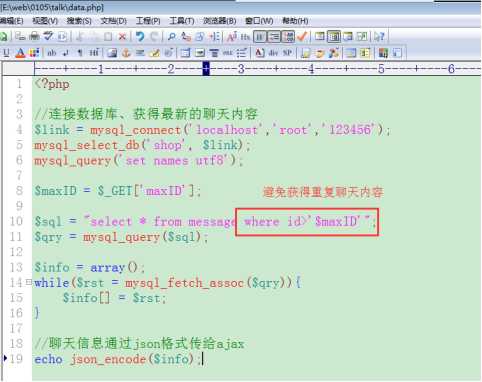Click "where id>'$maxID'" in the SQL
The height and width of the screenshot is (382, 482).
(x=302, y=221)
